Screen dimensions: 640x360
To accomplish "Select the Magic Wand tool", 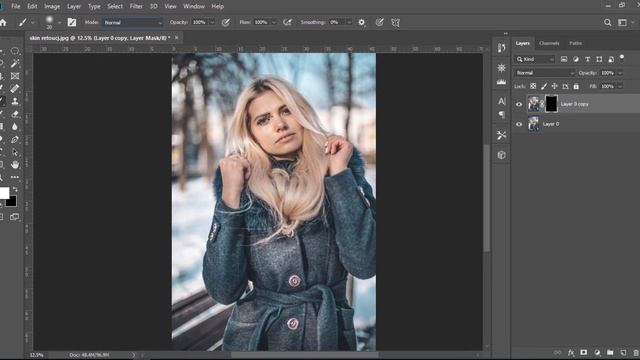I will coord(15,63).
